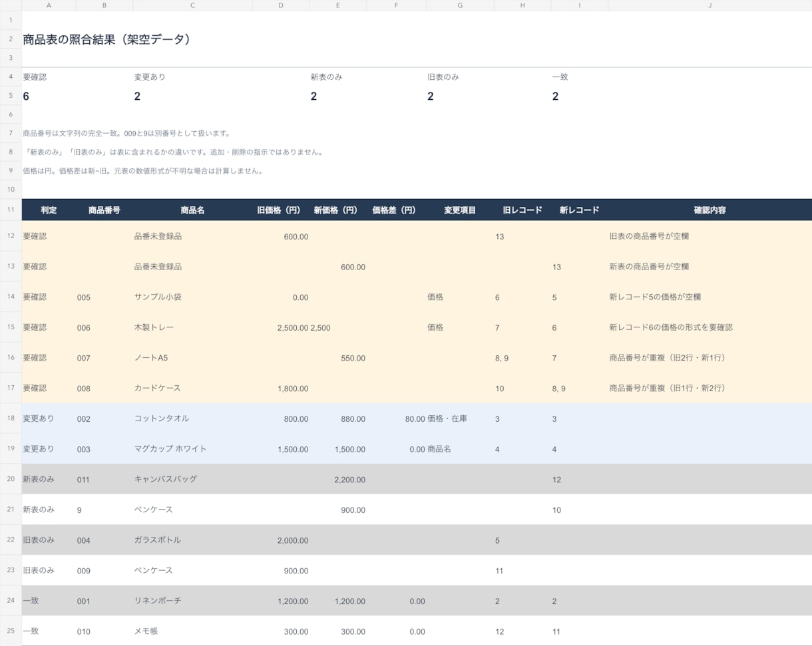
Task: Click product number 005 cell
Action: point(104,297)
